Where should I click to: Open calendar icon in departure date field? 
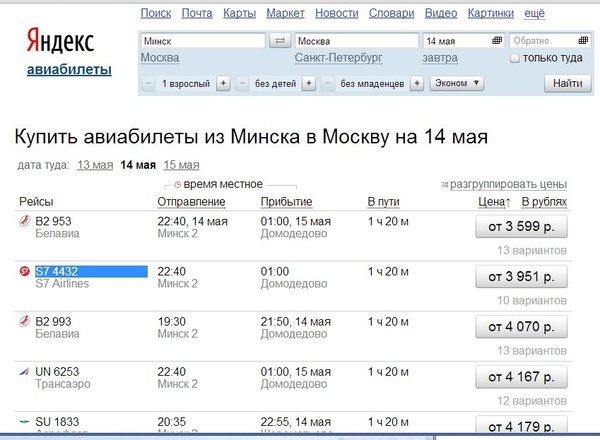tap(497, 40)
